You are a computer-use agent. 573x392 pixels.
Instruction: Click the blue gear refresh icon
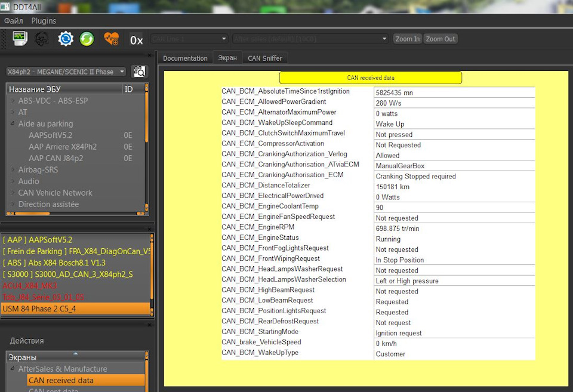pyautogui.click(x=66, y=39)
